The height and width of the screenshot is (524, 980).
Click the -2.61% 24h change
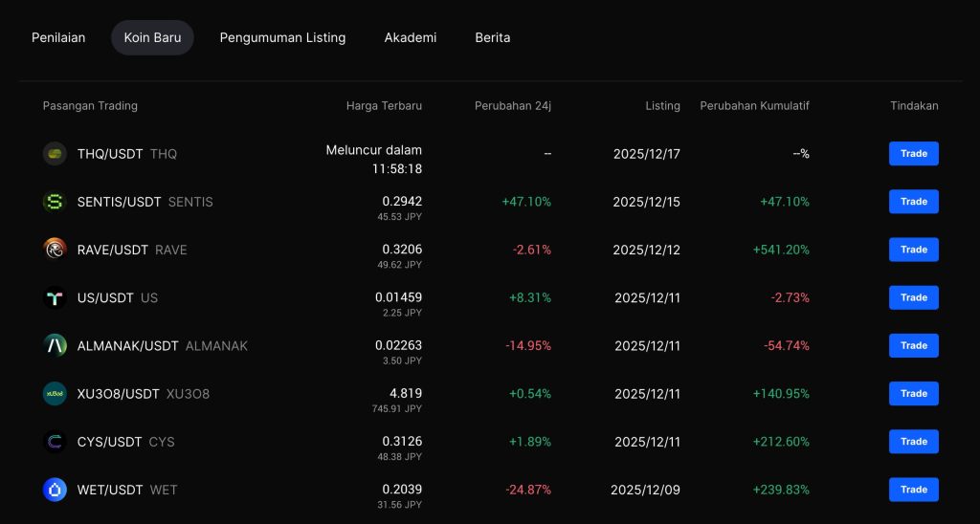(532, 250)
